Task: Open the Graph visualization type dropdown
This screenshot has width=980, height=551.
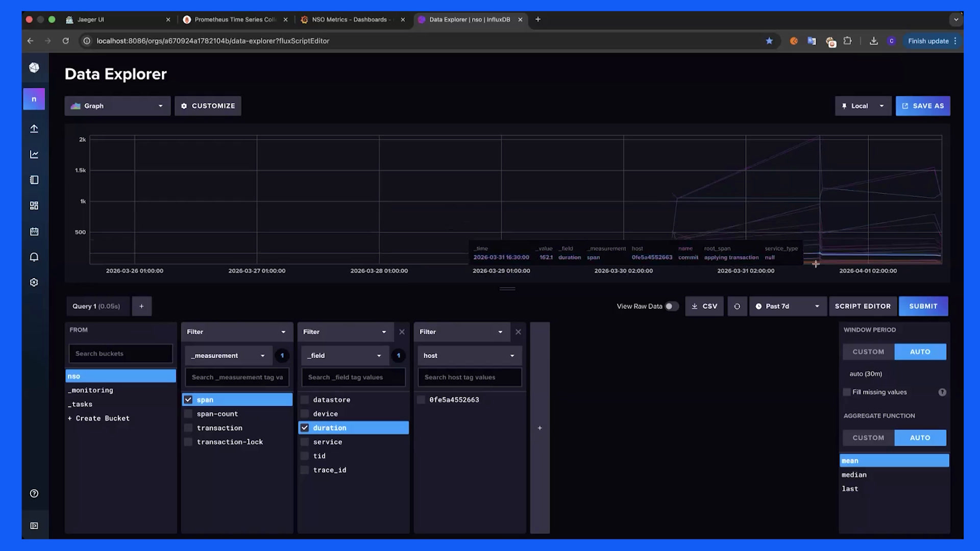Action: point(117,106)
